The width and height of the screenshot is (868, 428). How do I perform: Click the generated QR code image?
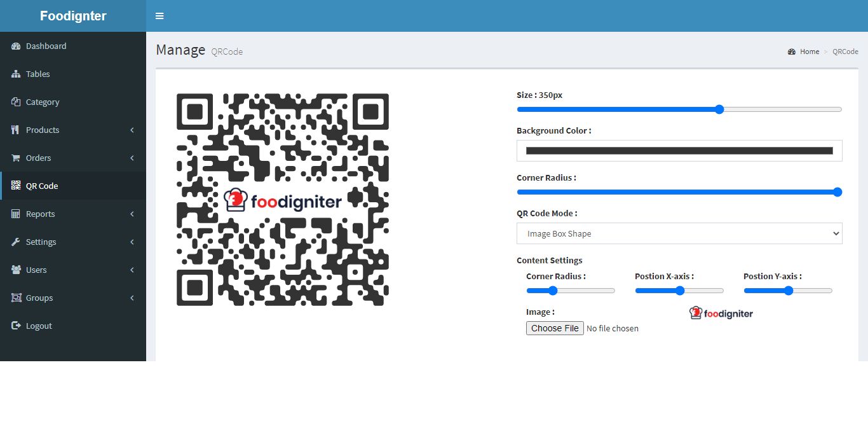[x=283, y=200]
